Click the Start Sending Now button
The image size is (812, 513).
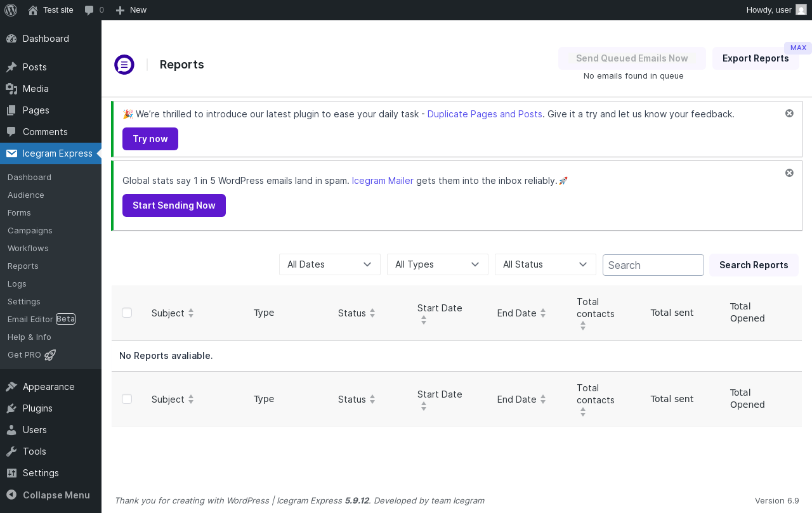click(x=174, y=205)
